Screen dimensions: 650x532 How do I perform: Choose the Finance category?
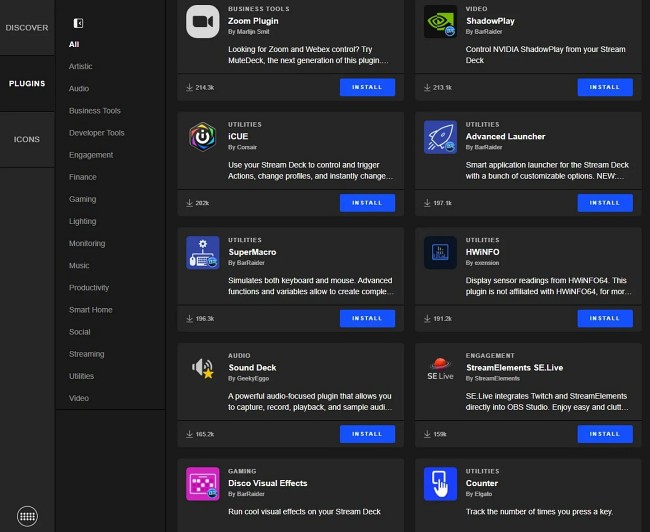tap(82, 177)
